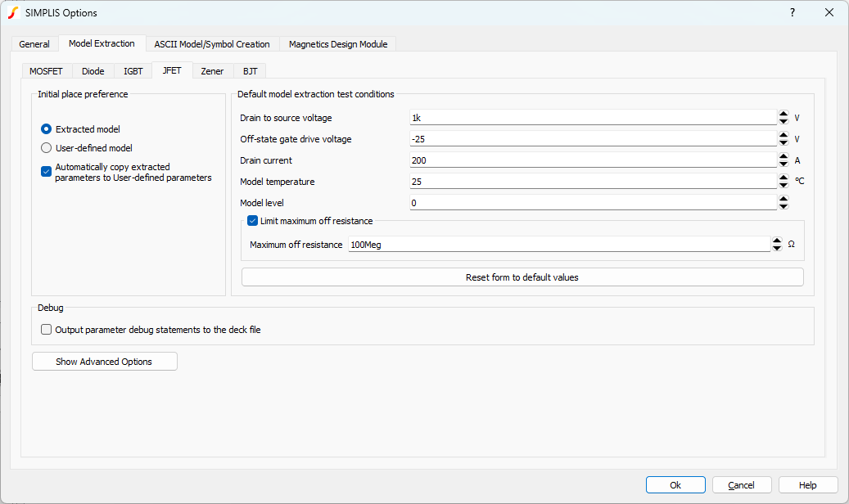Toggle Automatically copy extracted parameters checkbox

point(47,172)
